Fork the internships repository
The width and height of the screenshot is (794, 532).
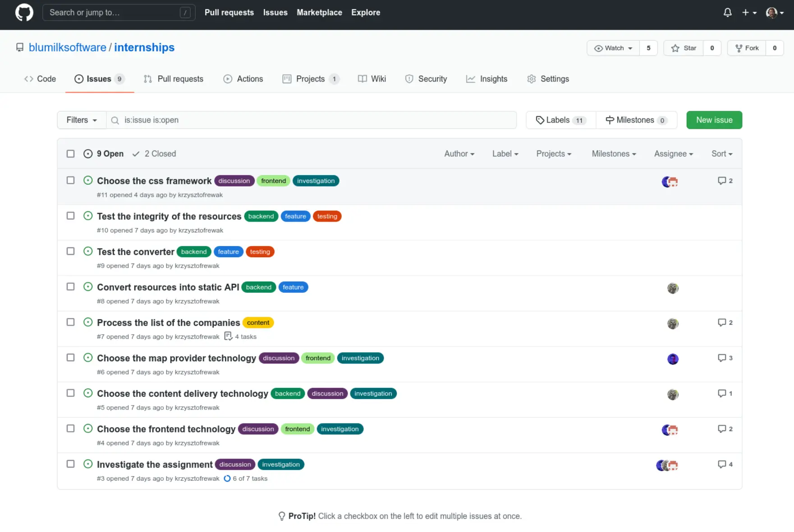pos(747,48)
